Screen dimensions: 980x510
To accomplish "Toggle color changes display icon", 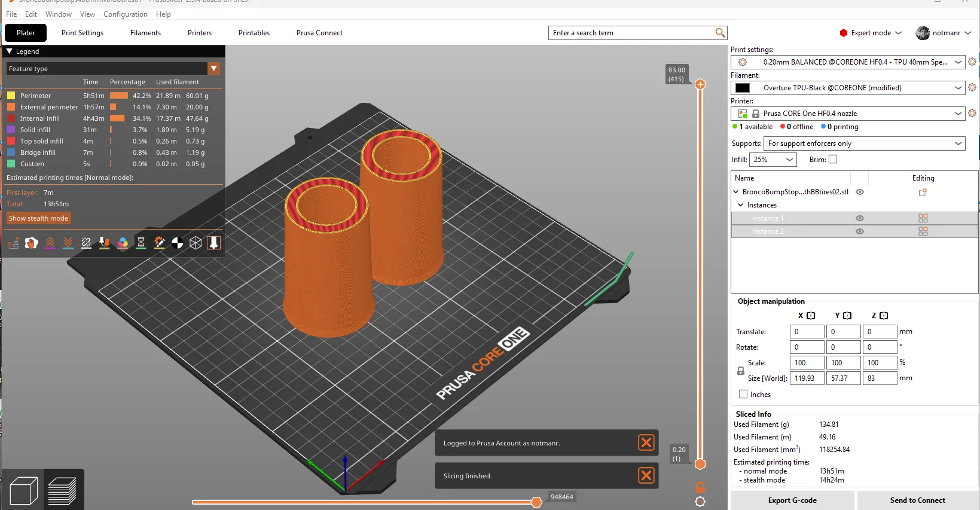I will click(x=123, y=242).
